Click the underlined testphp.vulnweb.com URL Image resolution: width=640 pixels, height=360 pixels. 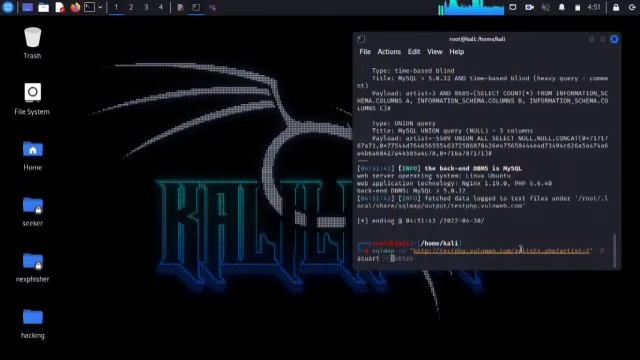click(x=502, y=251)
